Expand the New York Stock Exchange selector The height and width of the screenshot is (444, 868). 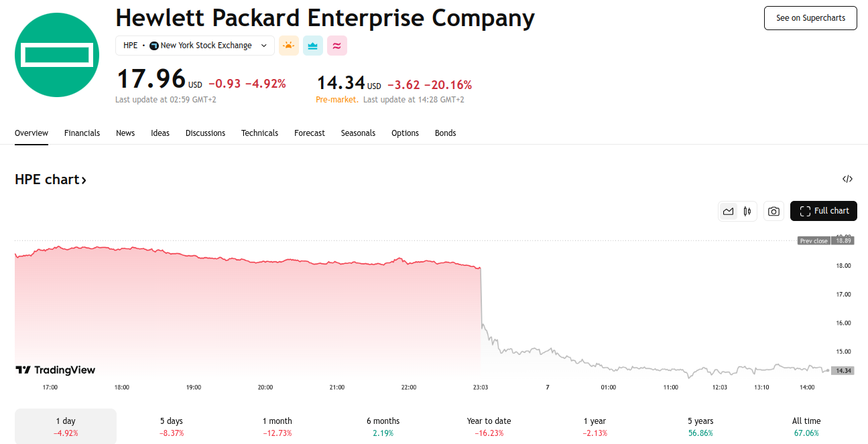(x=194, y=46)
